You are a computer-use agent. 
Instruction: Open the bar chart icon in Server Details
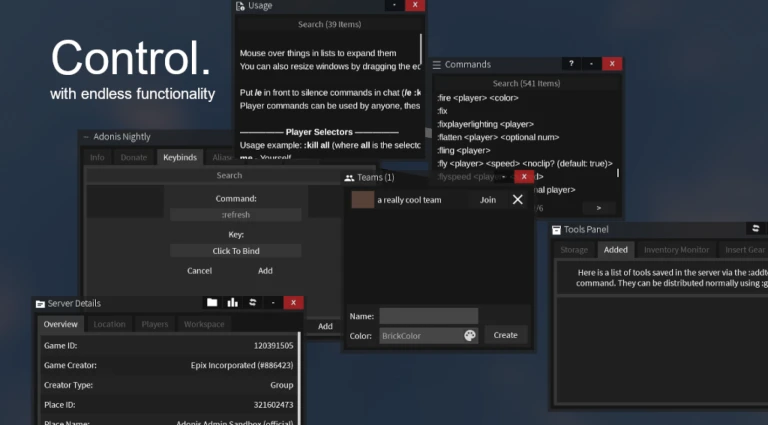click(x=232, y=303)
